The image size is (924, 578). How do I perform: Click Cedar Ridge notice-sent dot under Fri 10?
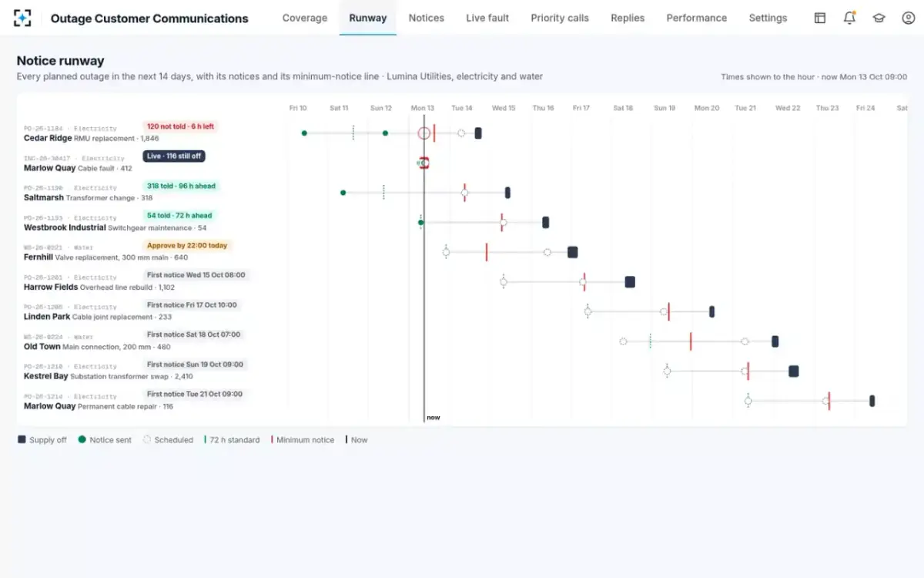[x=304, y=133]
